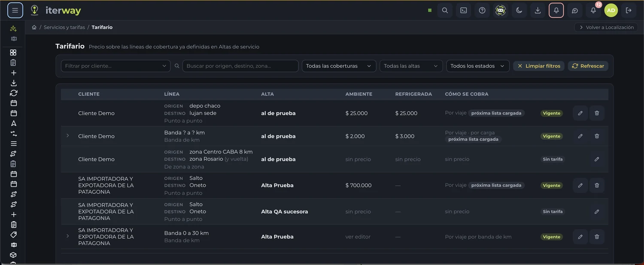Toggle the hamburger sidebar menu button
This screenshot has height=265, width=644.
[x=15, y=10]
